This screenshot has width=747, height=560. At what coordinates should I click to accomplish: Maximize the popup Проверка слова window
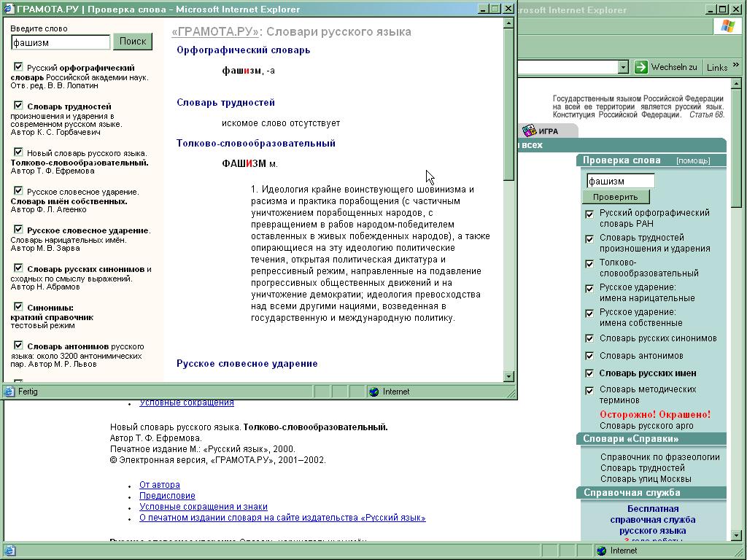(495, 9)
